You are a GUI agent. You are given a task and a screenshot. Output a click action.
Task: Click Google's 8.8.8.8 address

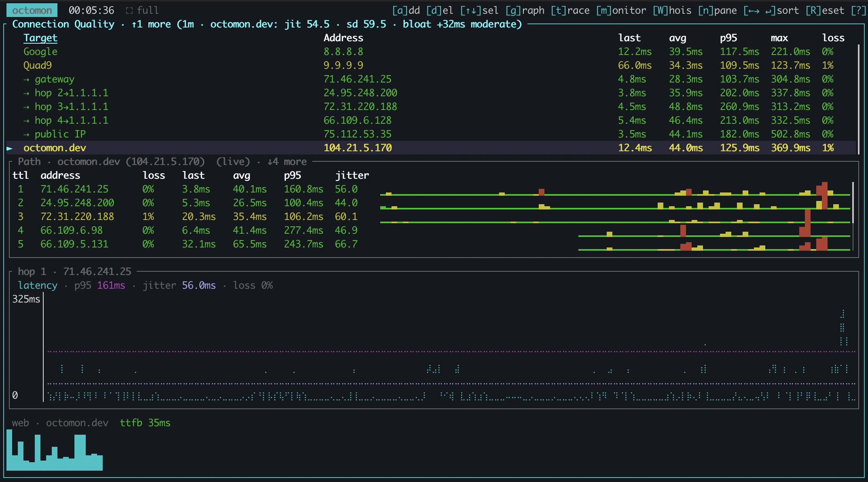(x=343, y=51)
